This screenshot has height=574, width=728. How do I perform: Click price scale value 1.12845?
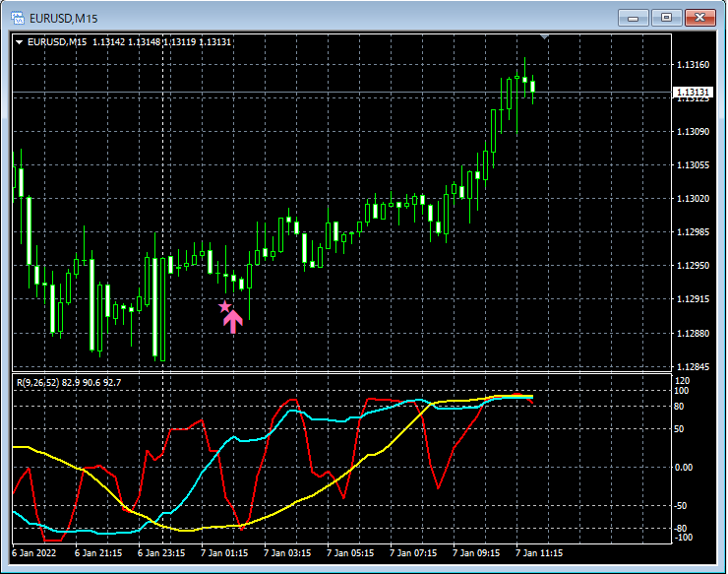click(694, 366)
